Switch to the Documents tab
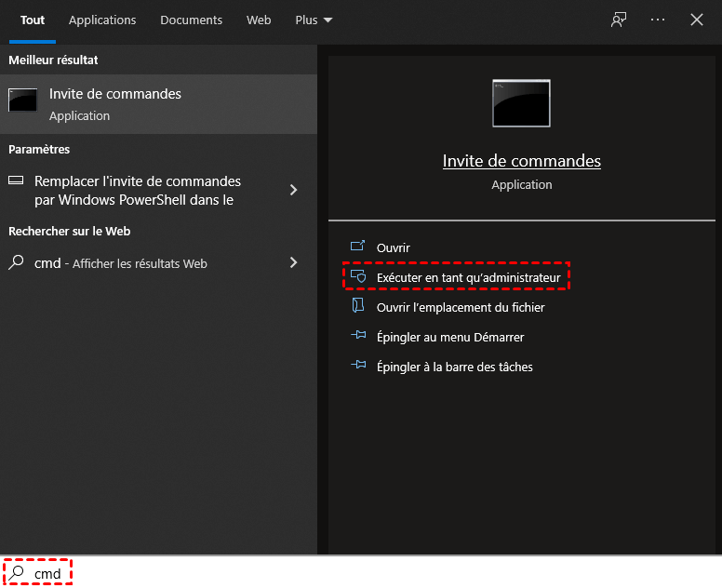Viewport: 722px width, 588px height. (x=191, y=20)
